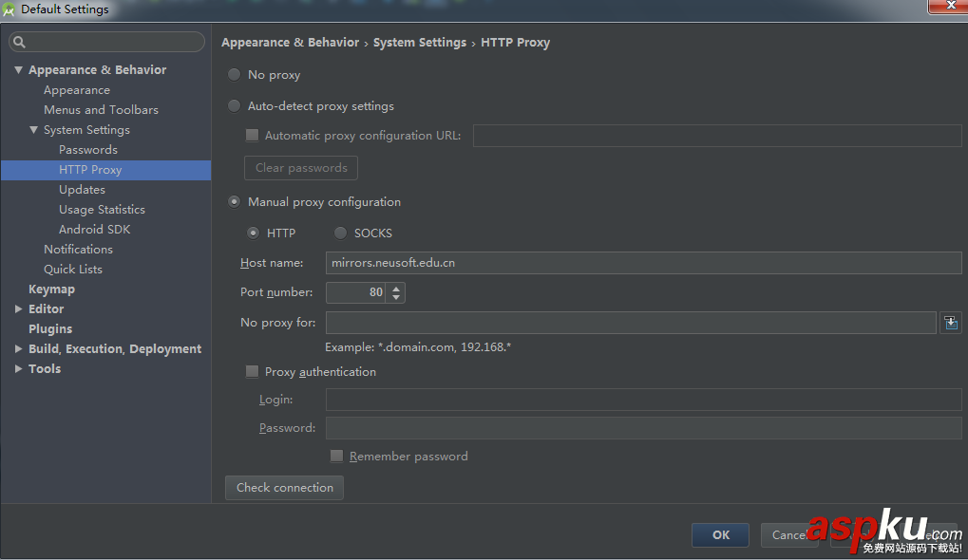Click the search magnifier icon in settings

19,42
